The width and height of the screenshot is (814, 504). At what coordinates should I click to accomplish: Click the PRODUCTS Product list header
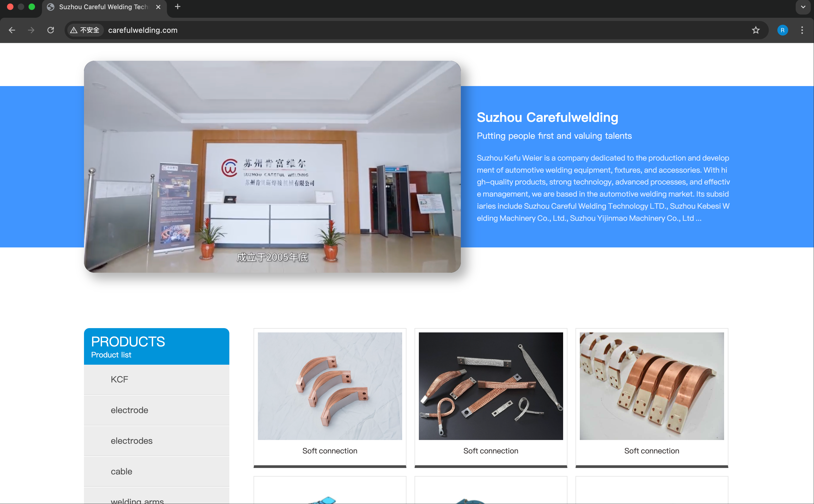coord(156,346)
